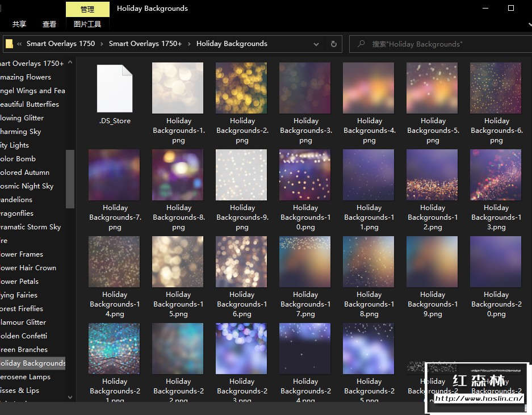Image resolution: width=532 pixels, height=415 pixels.
Task: Open the .DS_Store file icon
Action: 115,89
